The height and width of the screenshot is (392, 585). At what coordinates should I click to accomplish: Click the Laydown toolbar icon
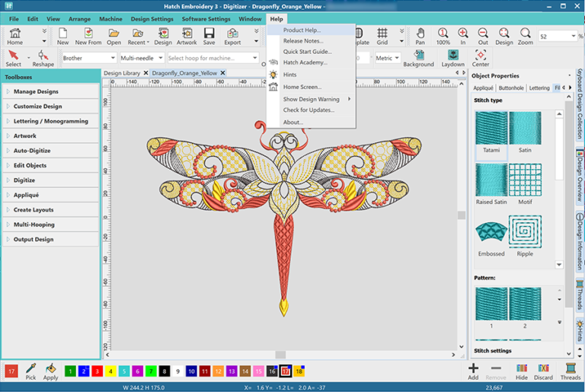[453, 57]
